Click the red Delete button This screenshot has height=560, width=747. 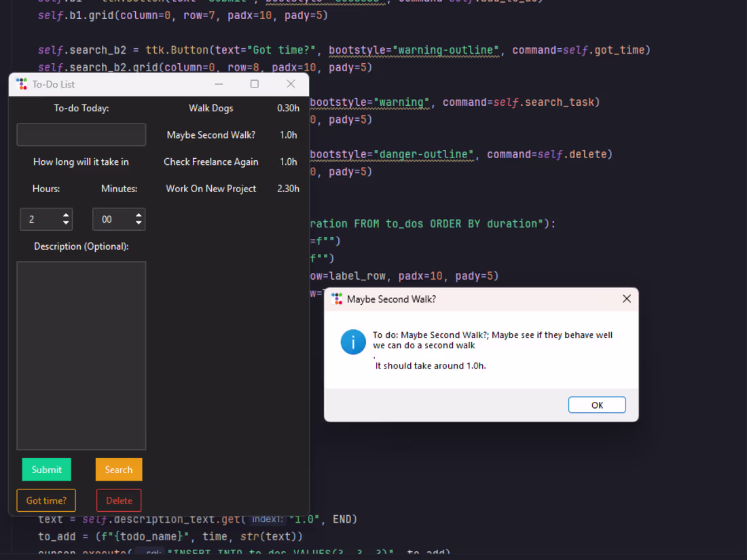119,500
